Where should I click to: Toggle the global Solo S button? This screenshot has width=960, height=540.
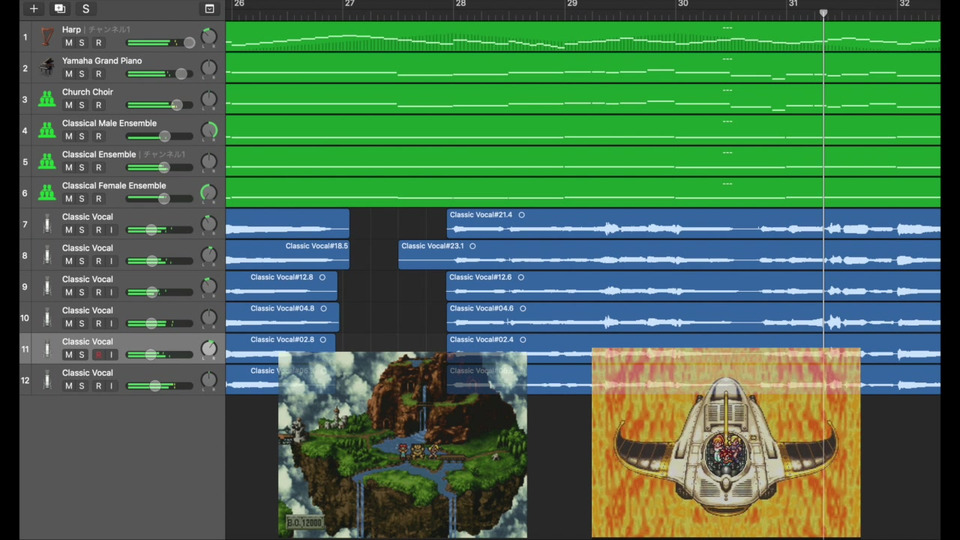pos(86,9)
